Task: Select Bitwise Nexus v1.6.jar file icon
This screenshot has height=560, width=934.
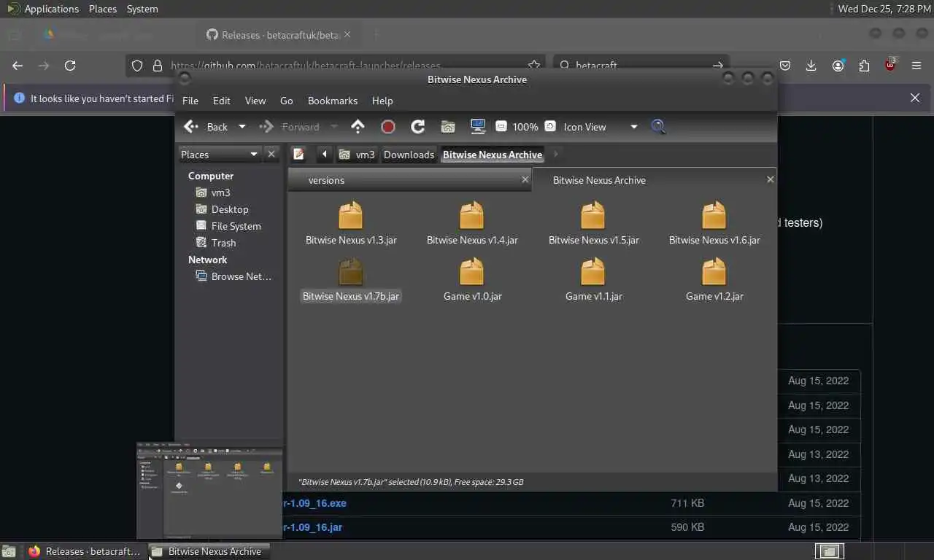Action: pyautogui.click(x=714, y=215)
